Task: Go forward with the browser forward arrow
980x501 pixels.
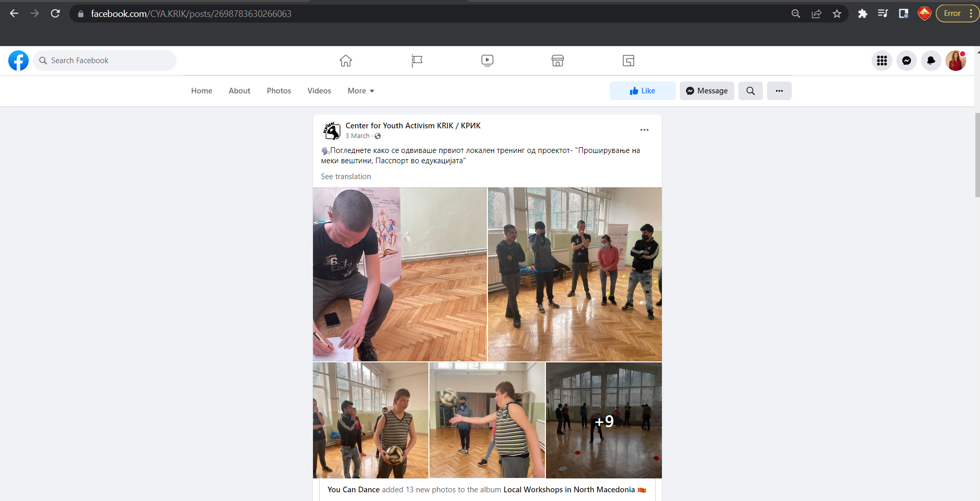Action: pos(34,13)
